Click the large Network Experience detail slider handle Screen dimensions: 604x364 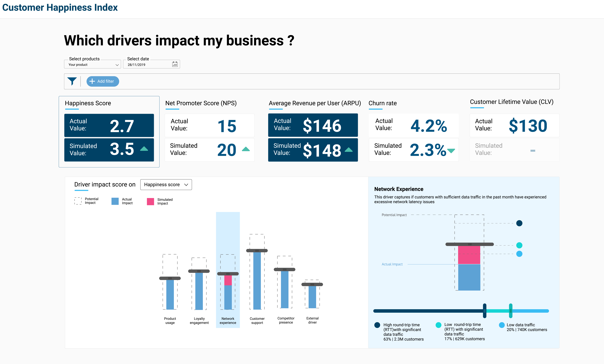[x=470, y=244]
